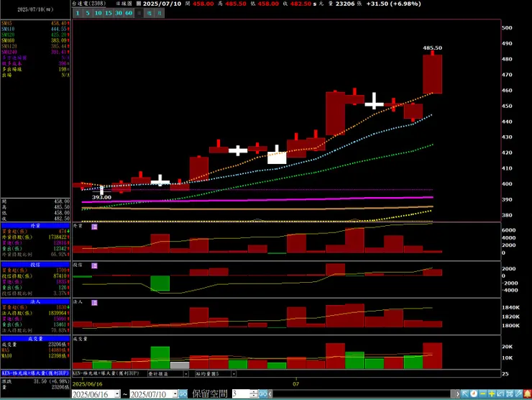Select the 5-minute chart interval
532x400 pixels.
coord(88,13)
